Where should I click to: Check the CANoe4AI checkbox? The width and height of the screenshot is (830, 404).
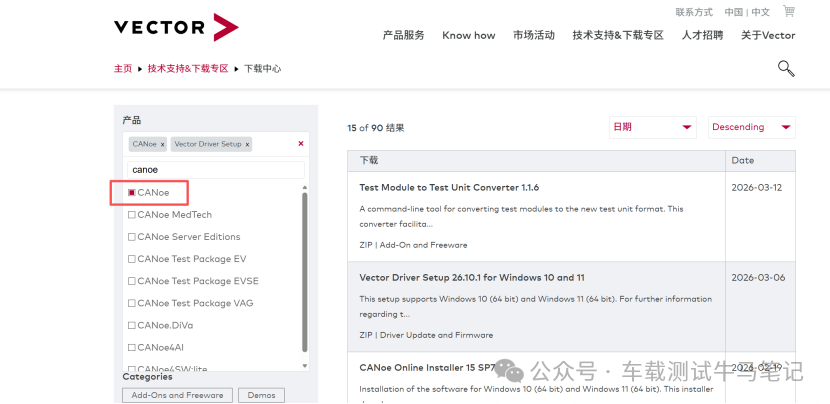131,348
